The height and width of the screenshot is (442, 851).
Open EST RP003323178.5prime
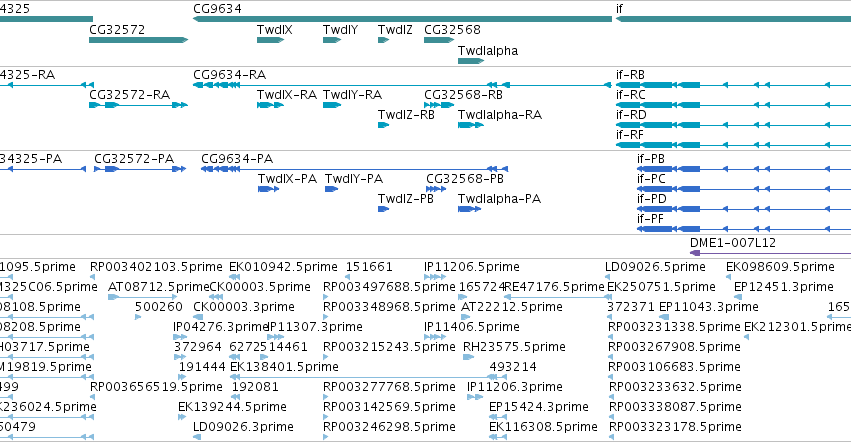675,427
